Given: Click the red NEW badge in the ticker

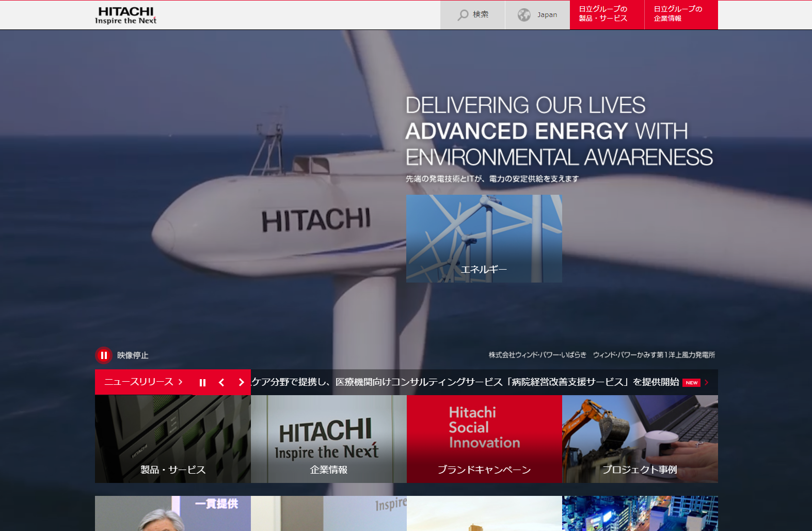Looking at the screenshot, I should (692, 383).
